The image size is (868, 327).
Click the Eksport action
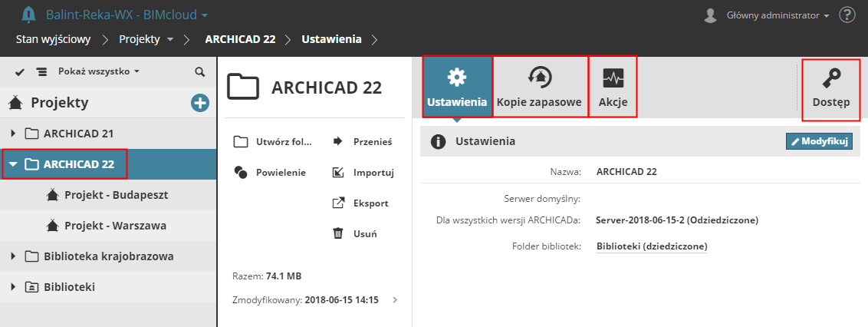360,203
